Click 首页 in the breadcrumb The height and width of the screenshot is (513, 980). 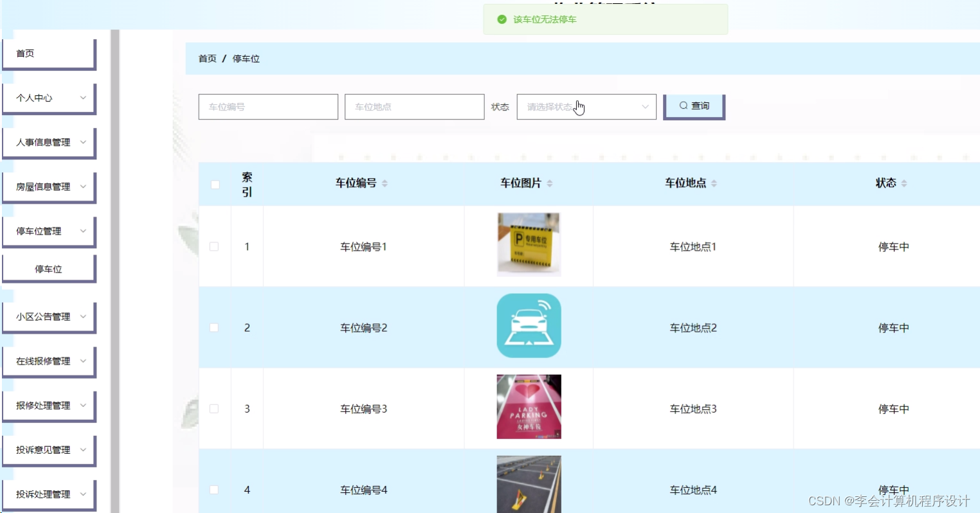click(x=206, y=59)
